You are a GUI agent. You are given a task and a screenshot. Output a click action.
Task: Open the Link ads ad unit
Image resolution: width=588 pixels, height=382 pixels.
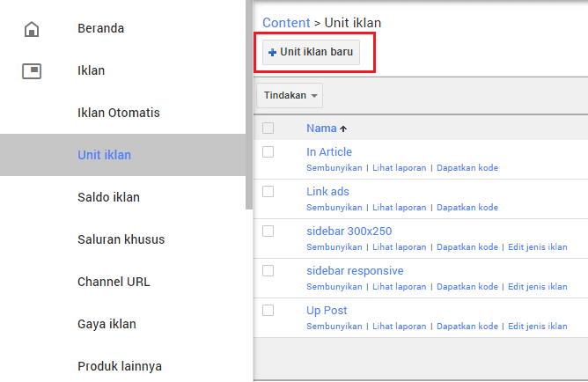327,192
